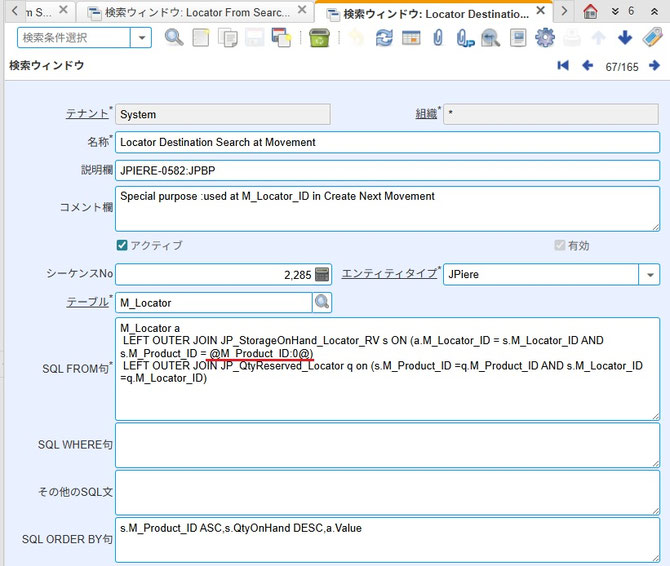This screenshot has height=566, width=670.
Task: Click テーブル field containing M_Locator
Action: (214, 303)
